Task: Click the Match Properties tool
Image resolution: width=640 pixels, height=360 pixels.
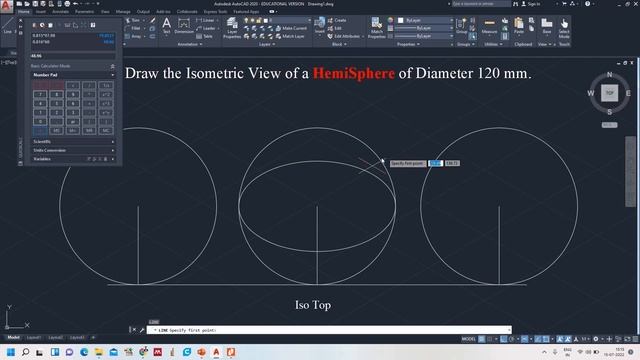Action: (376, 27)
